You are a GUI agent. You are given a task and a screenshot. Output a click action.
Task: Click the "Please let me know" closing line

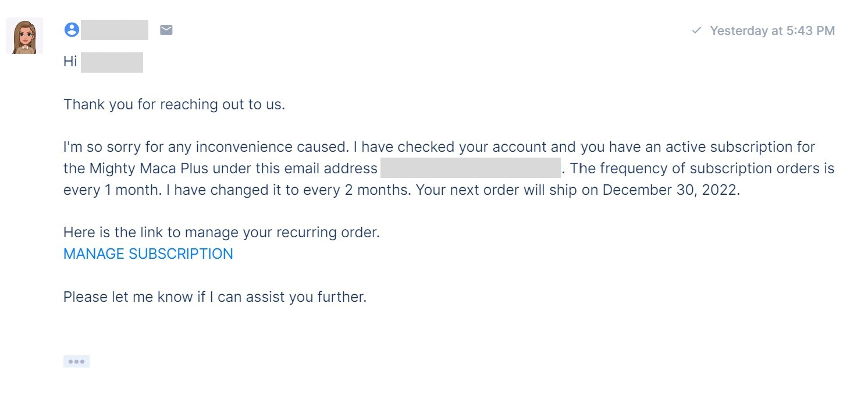215,297
